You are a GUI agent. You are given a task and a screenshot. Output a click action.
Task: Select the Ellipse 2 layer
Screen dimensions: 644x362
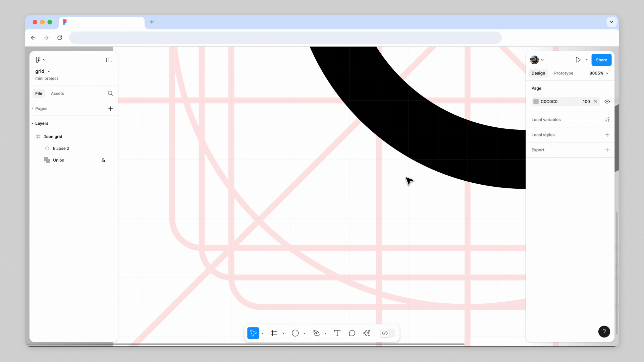pyautogui.click(x=61, y=148)
